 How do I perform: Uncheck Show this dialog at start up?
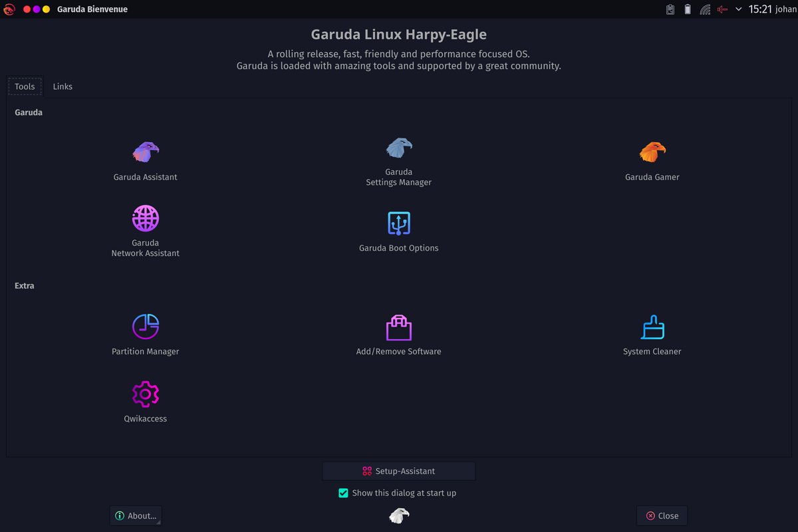343,493
